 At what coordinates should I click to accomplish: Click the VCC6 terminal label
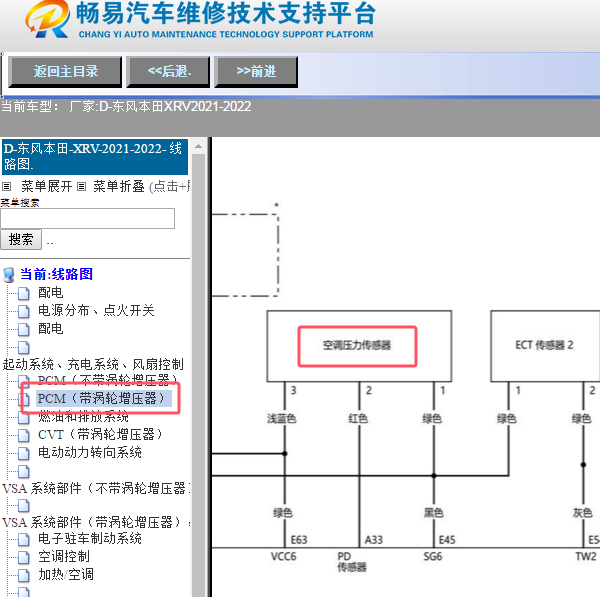point(283,556)
